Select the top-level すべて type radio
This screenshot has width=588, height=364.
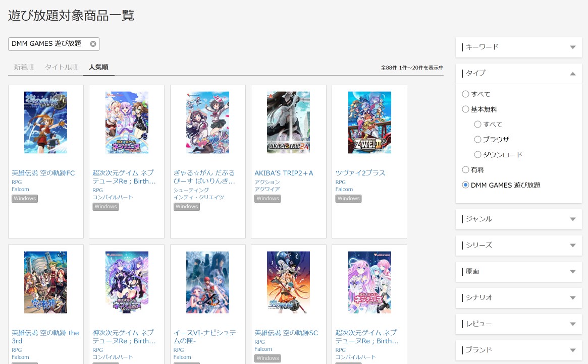click(465, 94)
